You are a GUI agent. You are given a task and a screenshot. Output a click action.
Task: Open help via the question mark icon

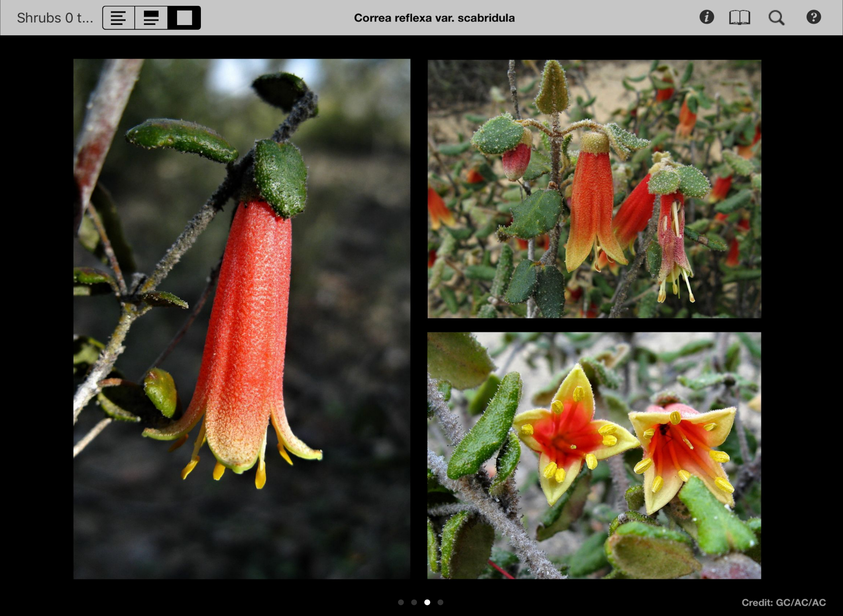[x=813, y=17]
